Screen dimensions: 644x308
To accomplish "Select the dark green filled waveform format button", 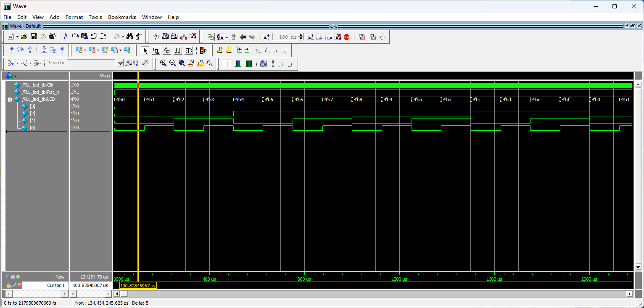I will 249,63.
